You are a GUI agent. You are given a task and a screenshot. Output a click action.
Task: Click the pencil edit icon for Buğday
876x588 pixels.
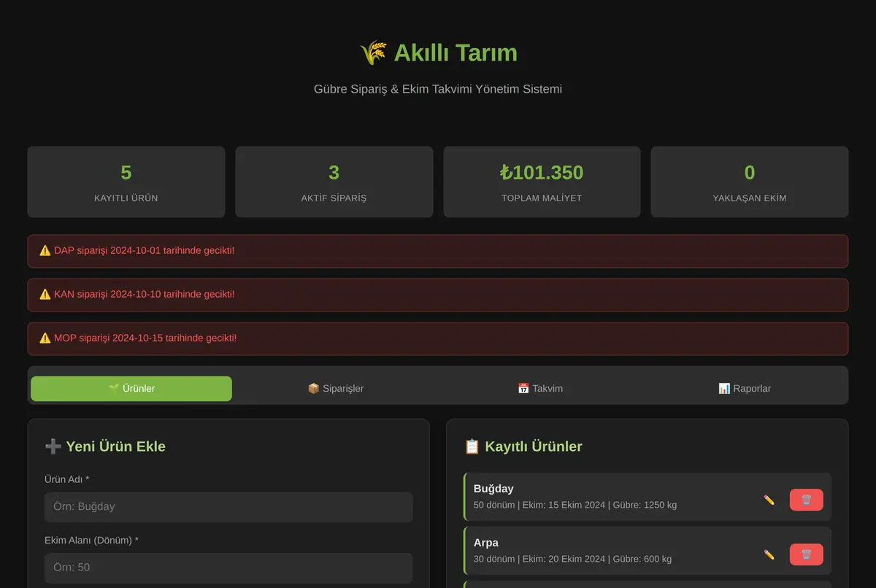tap(769, 500)
